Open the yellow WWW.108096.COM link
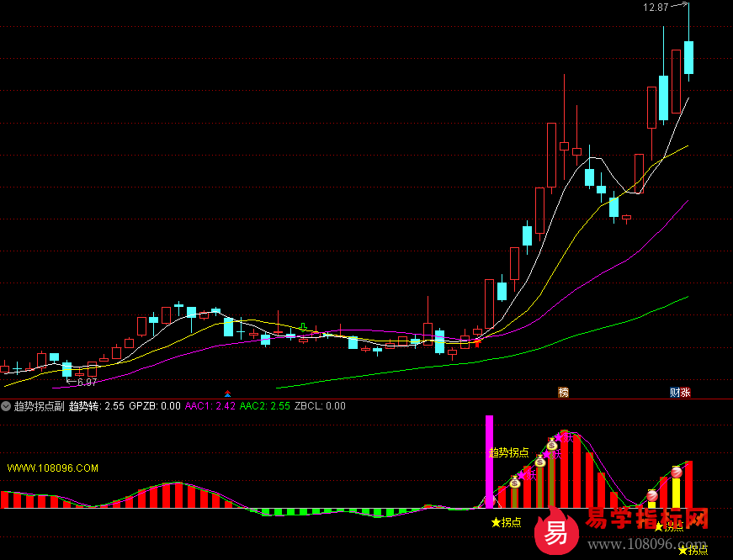 52,468
